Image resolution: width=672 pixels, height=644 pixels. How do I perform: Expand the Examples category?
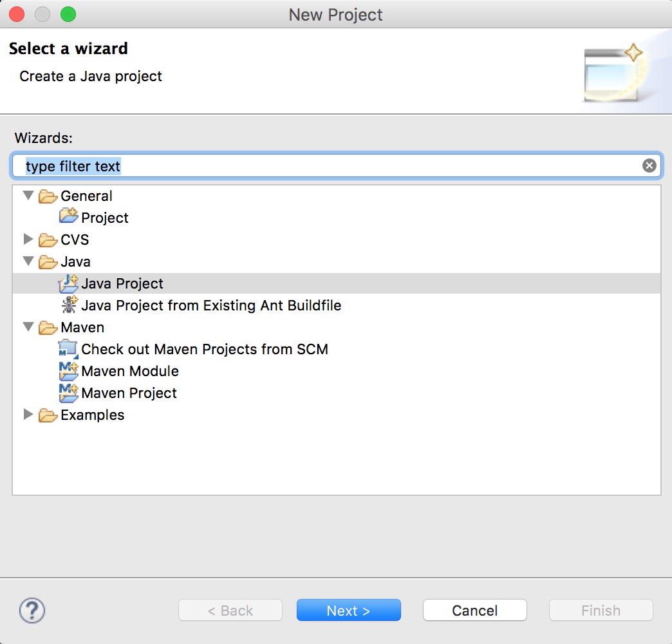tap(28, 415)
